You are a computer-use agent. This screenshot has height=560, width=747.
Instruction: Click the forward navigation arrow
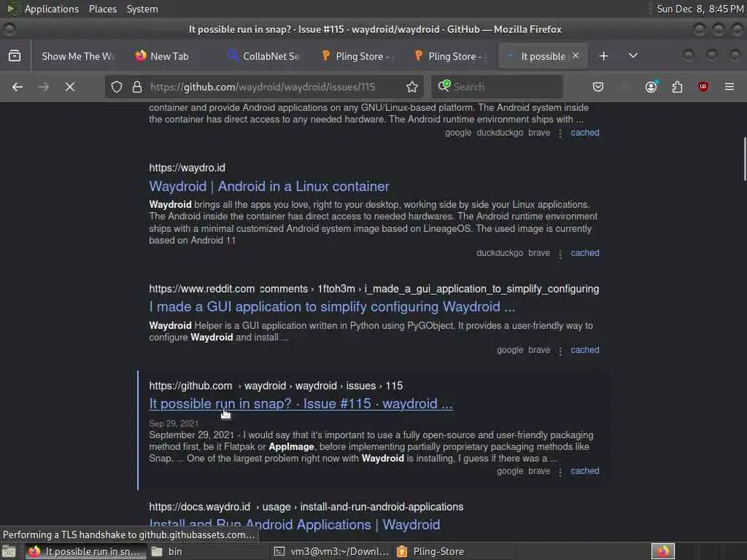click(43, 87)
